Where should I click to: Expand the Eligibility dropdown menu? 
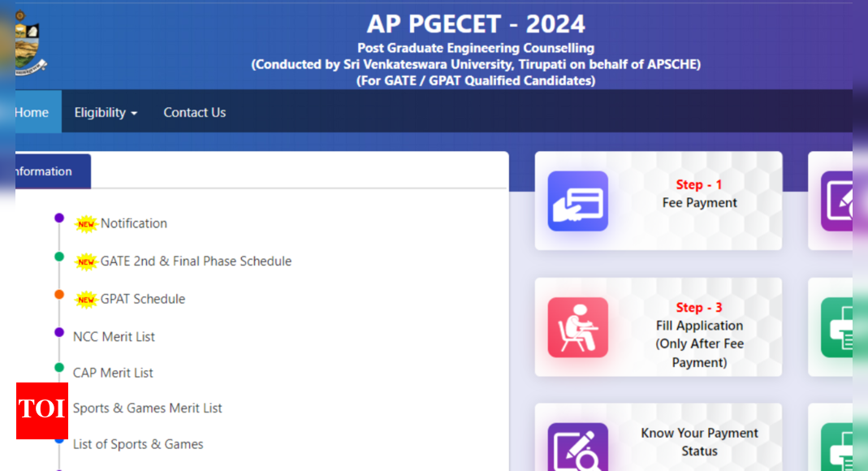(x=106, y=112)
